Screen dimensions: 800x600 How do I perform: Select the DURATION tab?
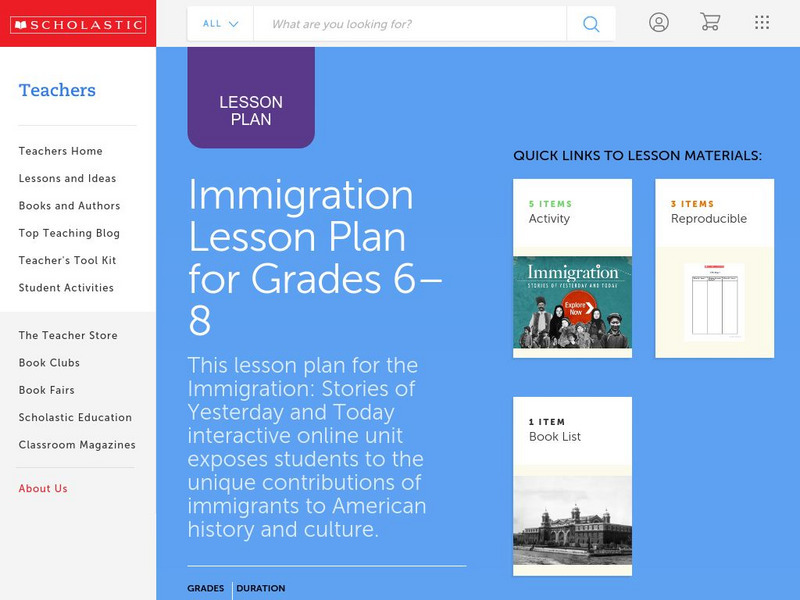262,589
